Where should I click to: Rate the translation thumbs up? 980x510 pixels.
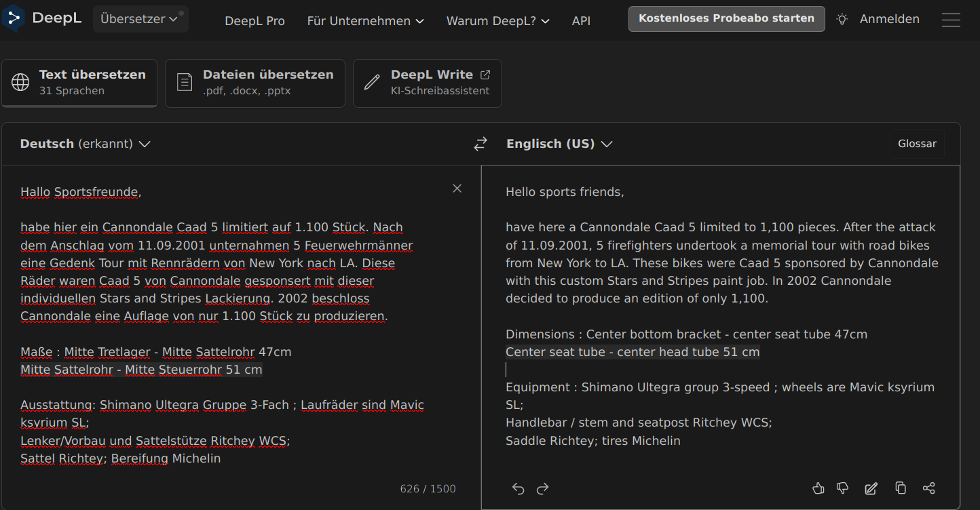[x=818, y=488]
